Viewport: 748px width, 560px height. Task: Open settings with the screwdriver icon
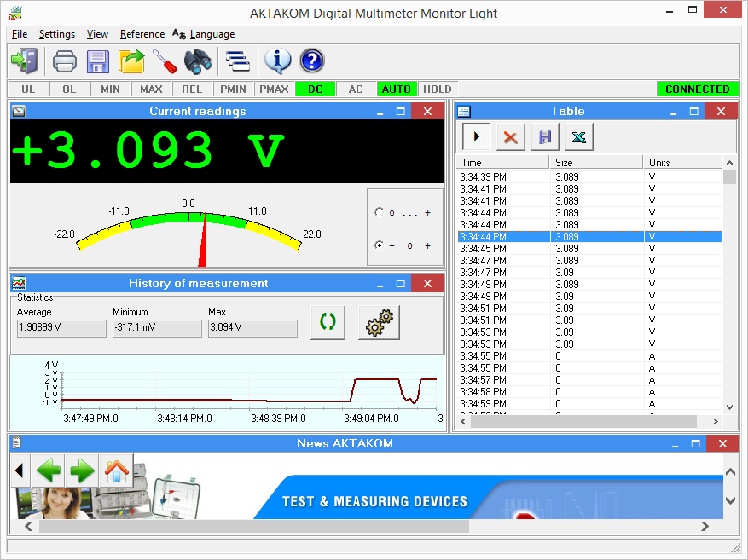click(165, 61)
